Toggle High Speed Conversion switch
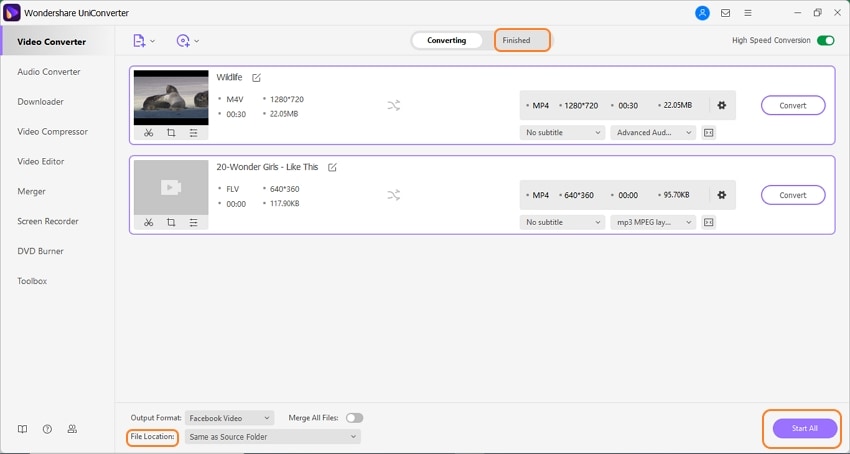The height and width of the screenshot is (454, 850). coord(826,41)
